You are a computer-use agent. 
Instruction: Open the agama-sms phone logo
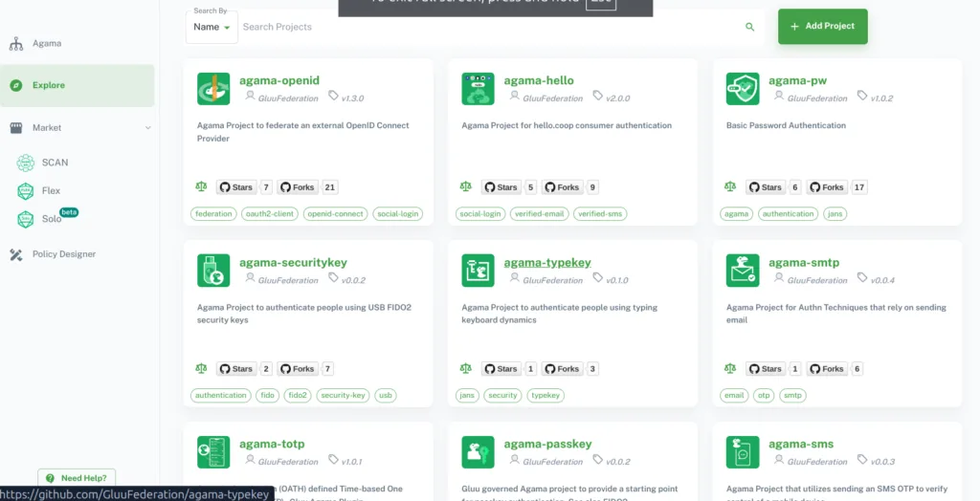[x=743, y=452]
